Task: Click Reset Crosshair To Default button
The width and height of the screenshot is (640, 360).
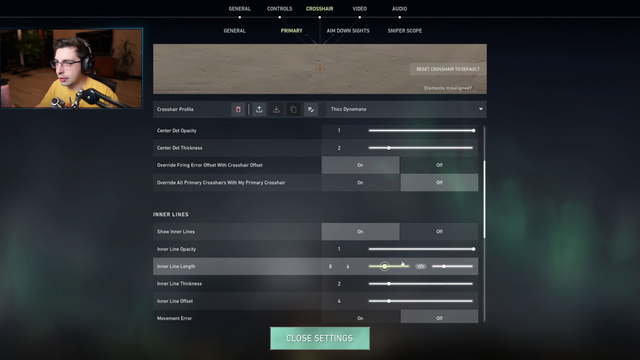Action: (x=448, y=69)
